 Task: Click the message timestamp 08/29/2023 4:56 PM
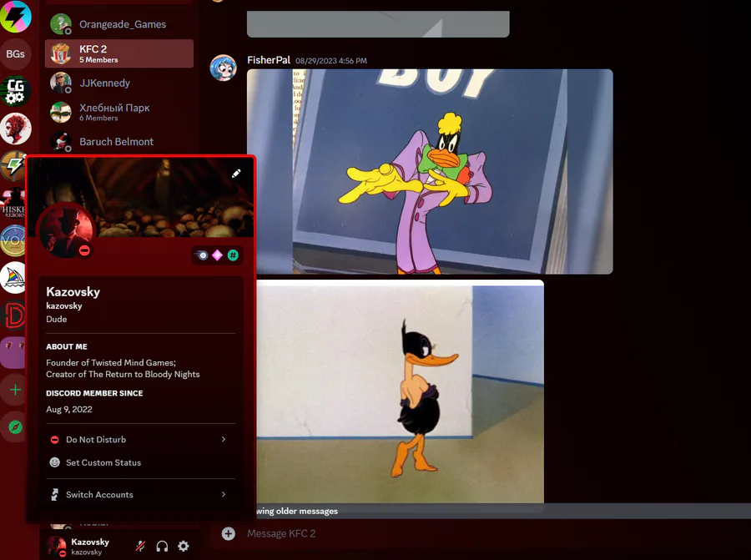331,61
